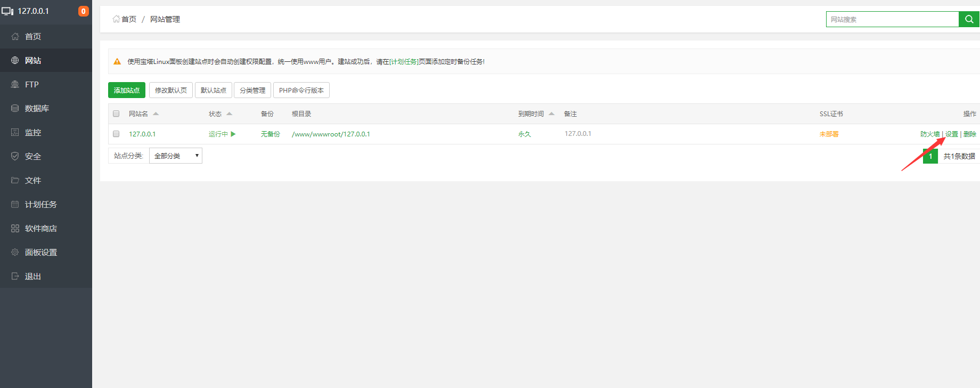Click the monitor chart icon beside 监控
The width and height of the screenshot is (980, 388).
(x=15, y=132)
